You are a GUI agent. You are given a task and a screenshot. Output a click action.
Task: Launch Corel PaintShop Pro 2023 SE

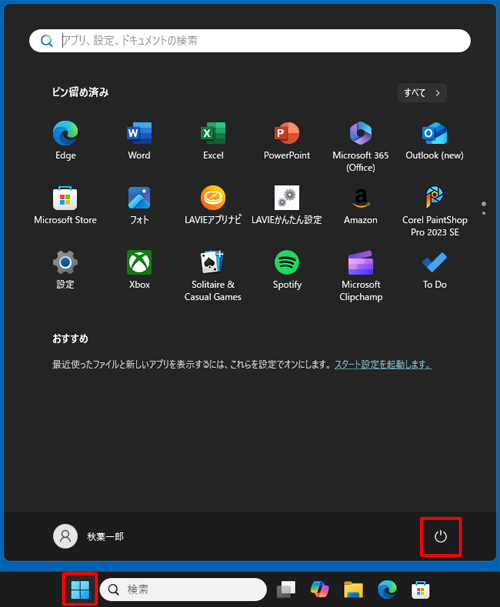click(435, 211)
